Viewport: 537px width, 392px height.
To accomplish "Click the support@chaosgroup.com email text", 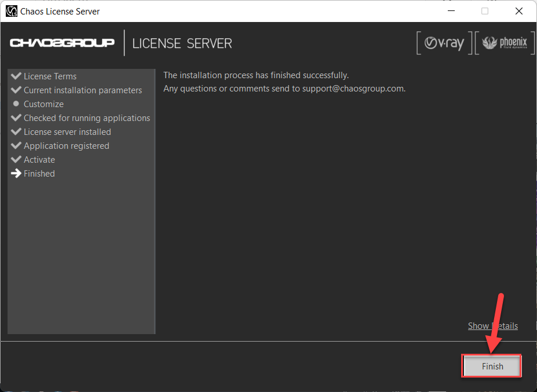I will point(353,89).
